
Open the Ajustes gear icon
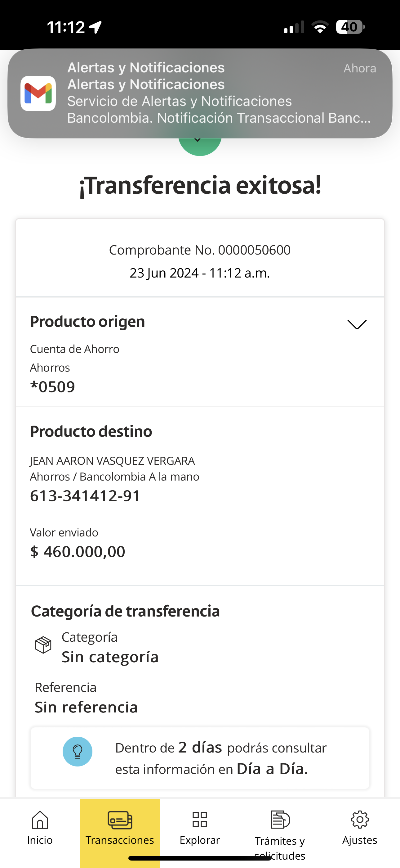[360, 820]
